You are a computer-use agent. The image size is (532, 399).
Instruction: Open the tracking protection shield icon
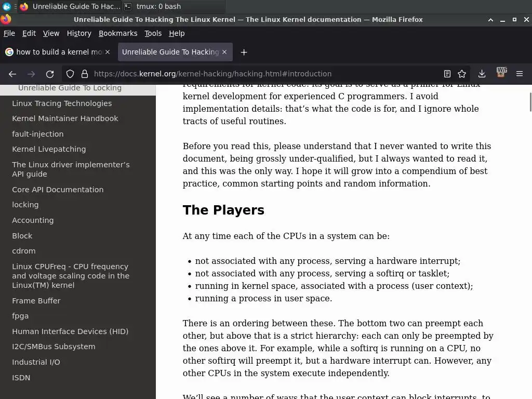pyautogui.click(x=70, y=74)
